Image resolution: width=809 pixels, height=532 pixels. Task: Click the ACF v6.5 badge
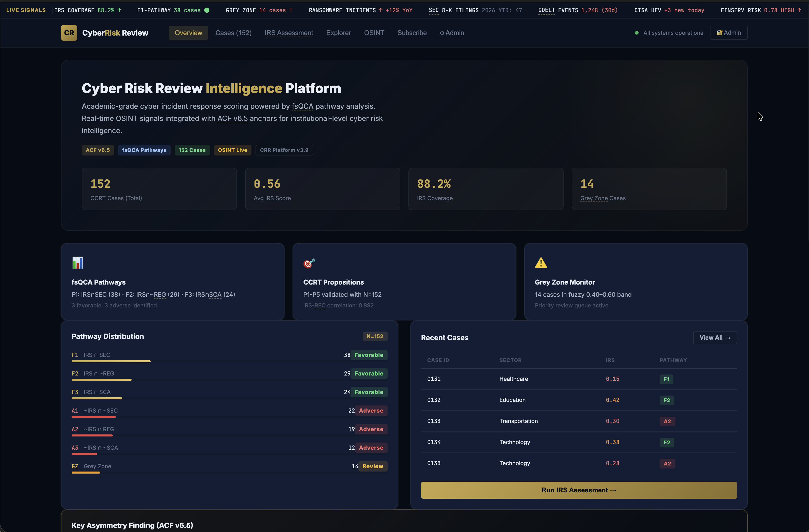coord(98,150)
